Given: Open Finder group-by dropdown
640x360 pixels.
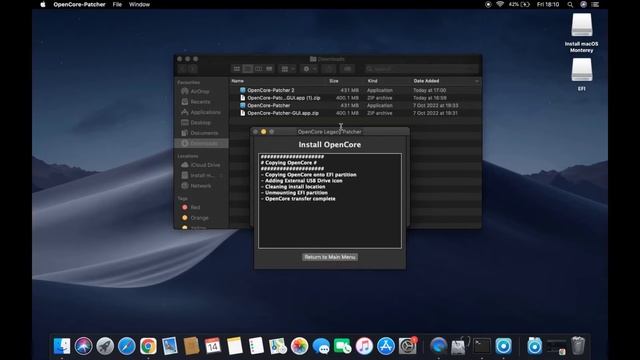Looking at the screenshot, I should coord(288,69).
